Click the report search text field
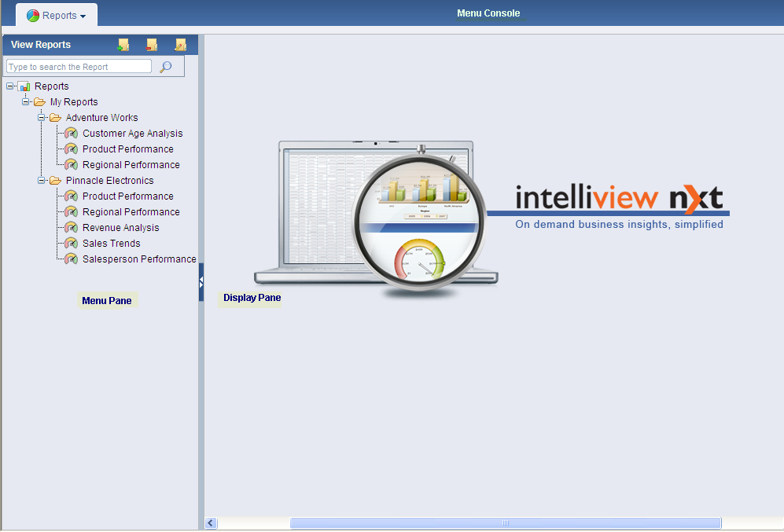784x532 pixels. point(79,67)
